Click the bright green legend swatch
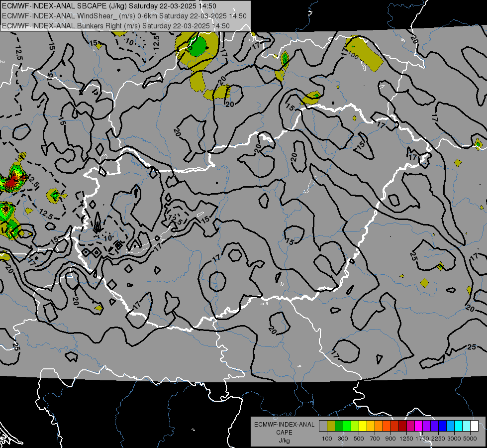487x448 pixels. tap(347, 426)
